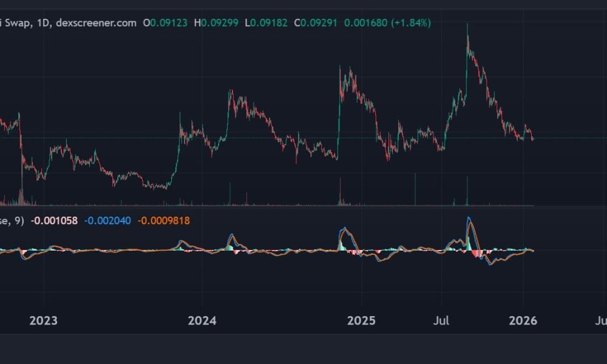Click the Jul label between 2025 and 2026
Image resolution: width=607 pixels, height=364 pixels.
[443, 318]
